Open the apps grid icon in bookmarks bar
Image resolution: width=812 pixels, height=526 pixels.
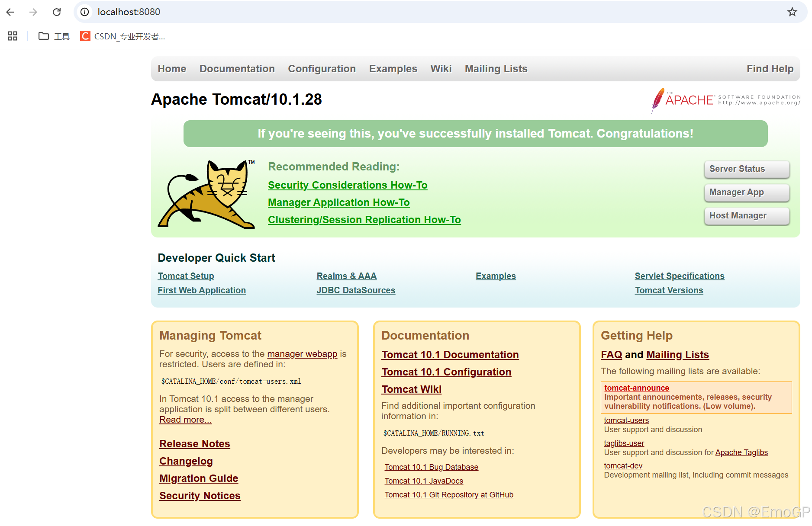click(x=13, y=36)
